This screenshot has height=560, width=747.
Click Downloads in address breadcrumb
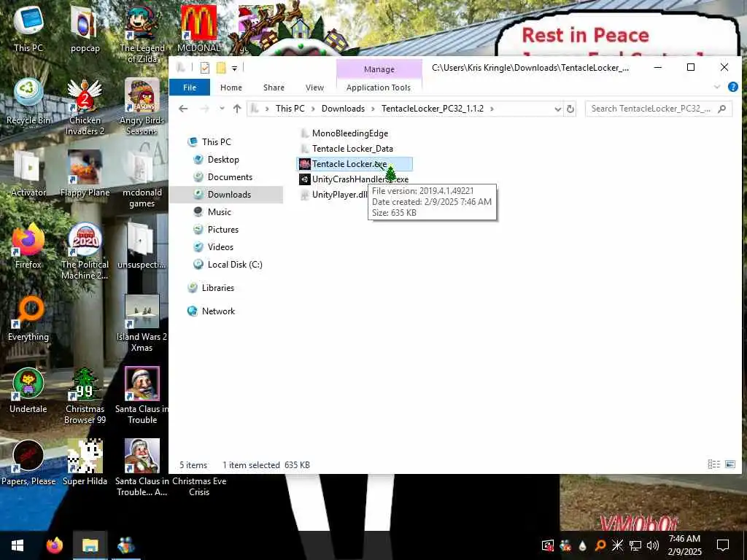(343, 109)
